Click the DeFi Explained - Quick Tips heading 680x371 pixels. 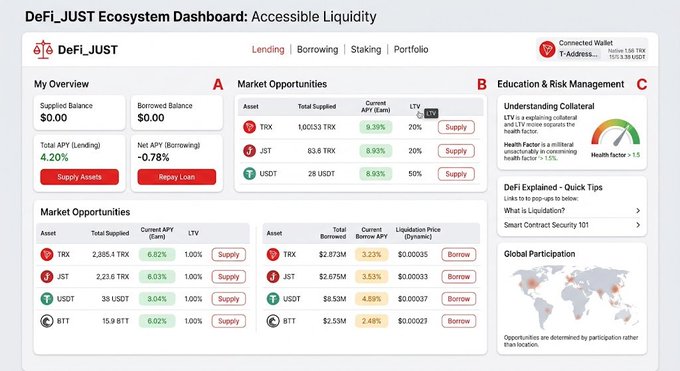[x=553, y=187]
